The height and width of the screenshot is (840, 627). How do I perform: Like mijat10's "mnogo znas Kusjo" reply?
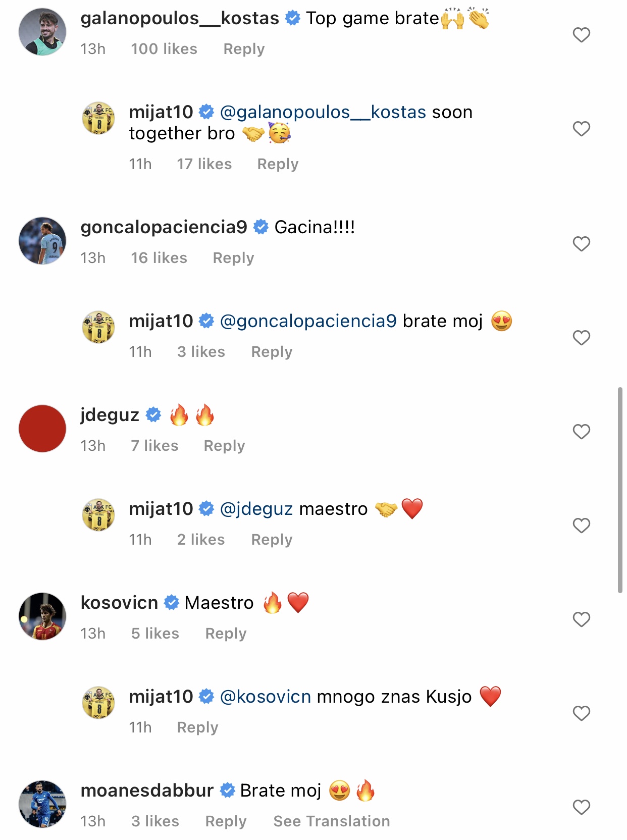click(x=581, y=713)
